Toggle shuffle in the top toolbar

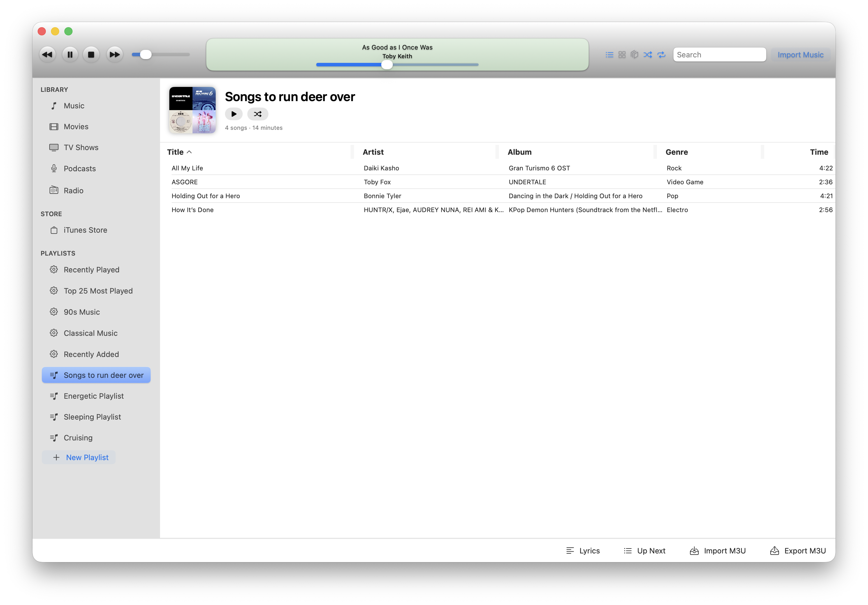click(648, 55)
